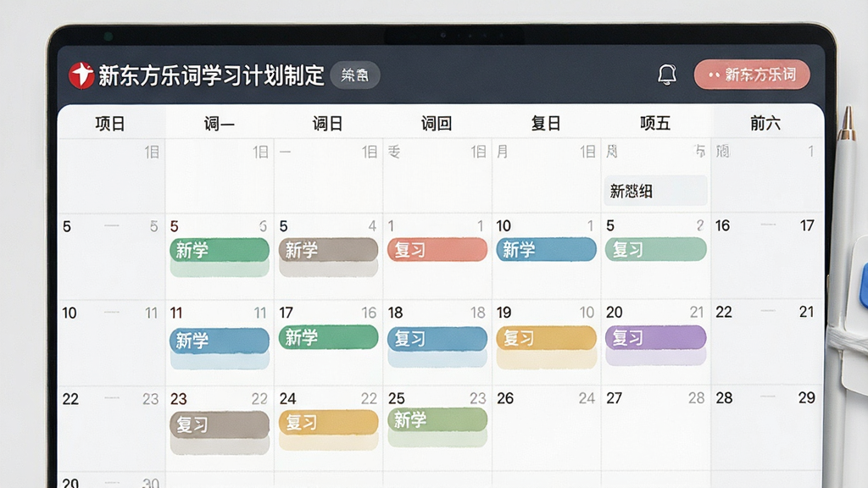This screenshot has height=488, width=868.
Task: Select the empty day cell dated 27
Action: pos(655,429)
